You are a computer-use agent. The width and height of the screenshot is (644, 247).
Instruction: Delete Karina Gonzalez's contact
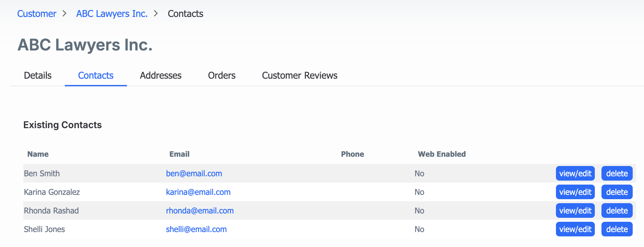pyautogui.click(x=617, y=192)
